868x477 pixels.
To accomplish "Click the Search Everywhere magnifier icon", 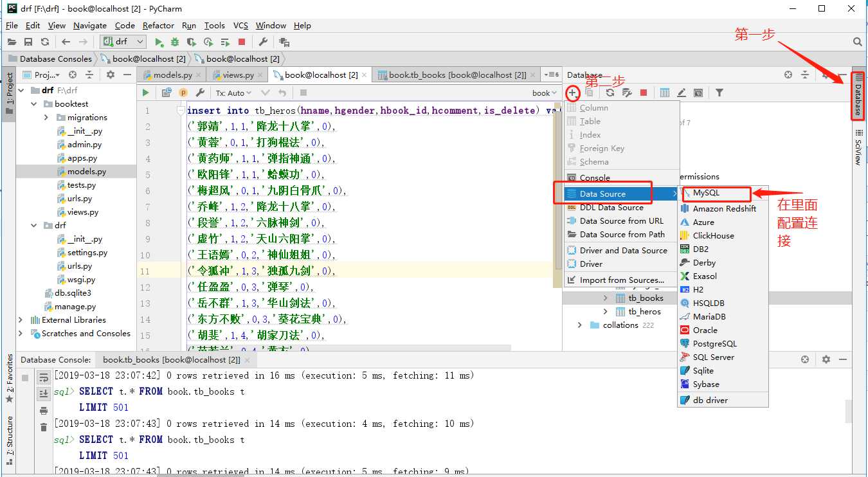I will tap(857, 42).
